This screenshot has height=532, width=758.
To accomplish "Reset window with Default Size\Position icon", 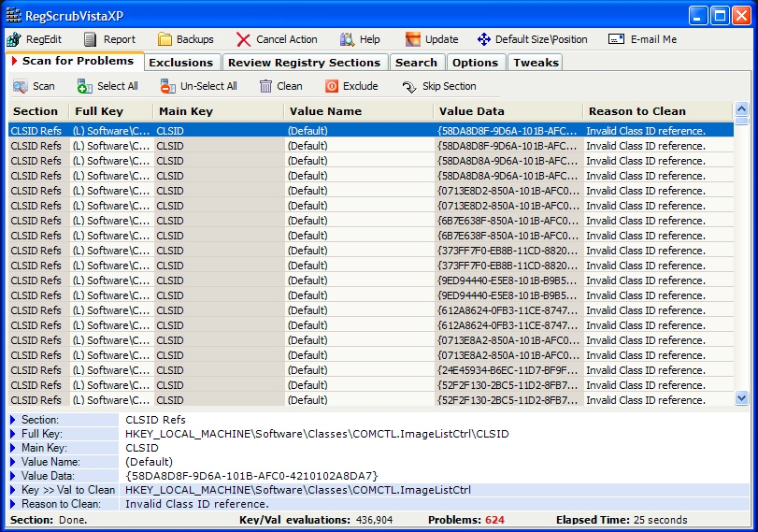I will click(x=484, y=39).
